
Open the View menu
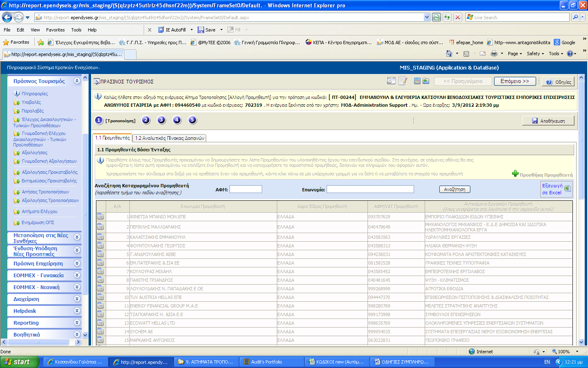[x=35, y=30]
